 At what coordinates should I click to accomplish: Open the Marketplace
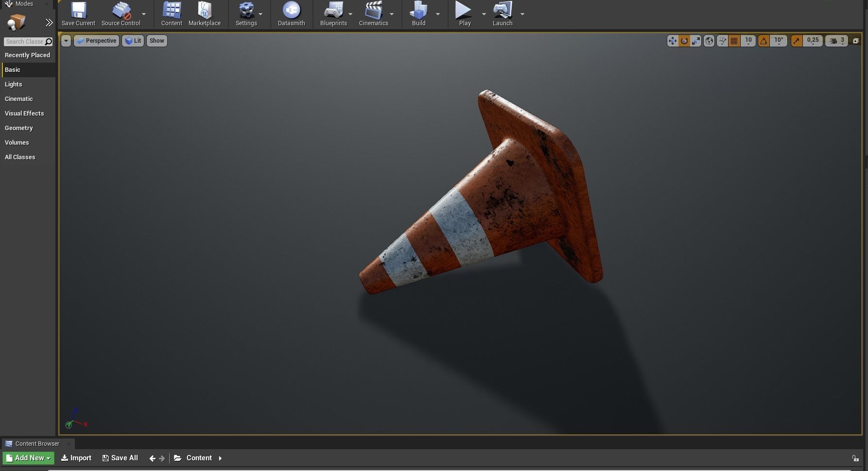(x=205, y=14)
